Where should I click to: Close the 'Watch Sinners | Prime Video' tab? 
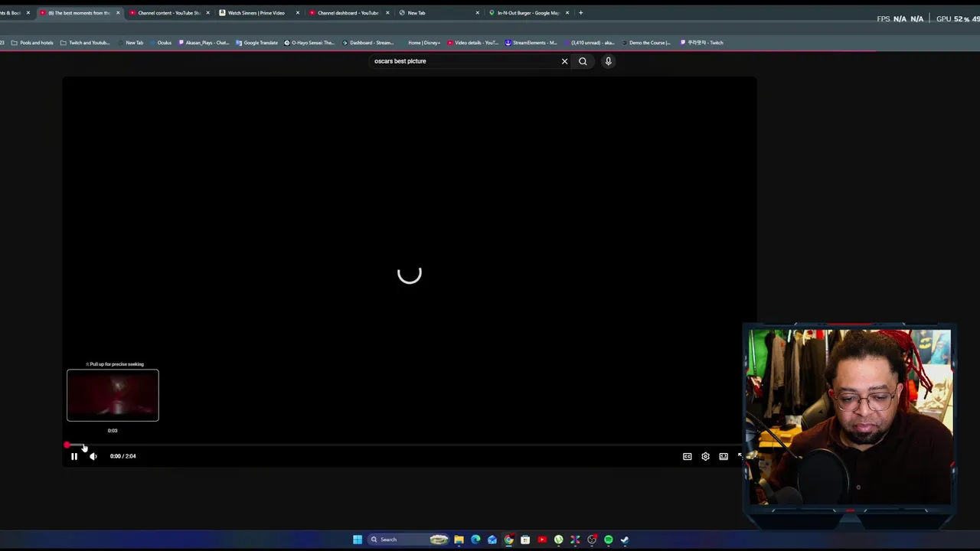tap(298, 13)
